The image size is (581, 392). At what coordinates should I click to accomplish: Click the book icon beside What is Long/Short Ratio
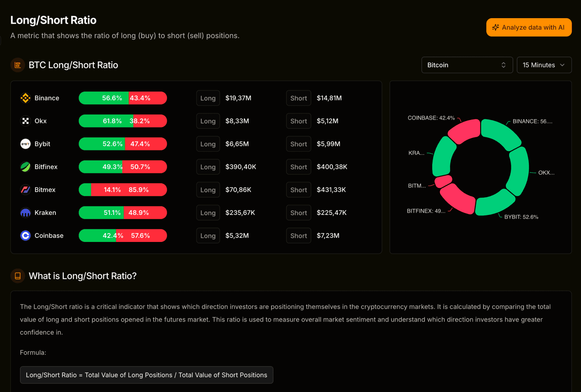(17, 276)
